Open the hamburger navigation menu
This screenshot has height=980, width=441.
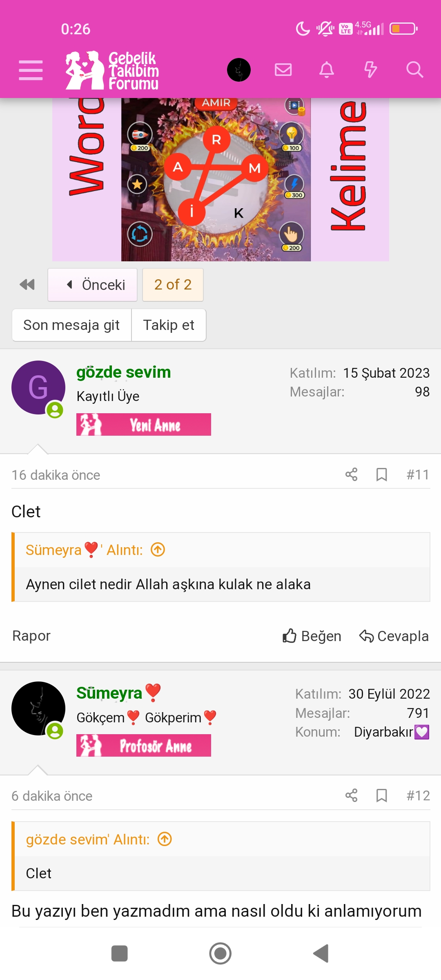coord(31,70)
